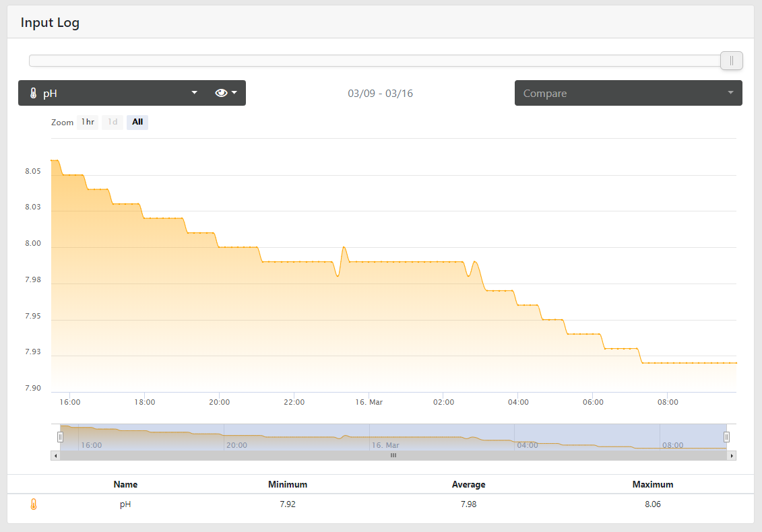Screen dimensions: 762x532
Task: Click the 8.05 y-axis label
Action: pos(33,171)
